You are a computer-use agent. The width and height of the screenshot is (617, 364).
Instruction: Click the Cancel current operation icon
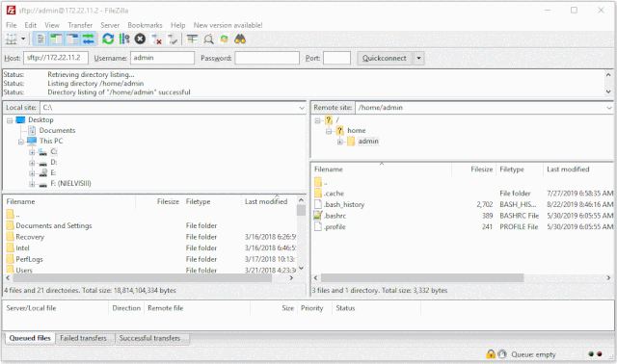[140, 39]
